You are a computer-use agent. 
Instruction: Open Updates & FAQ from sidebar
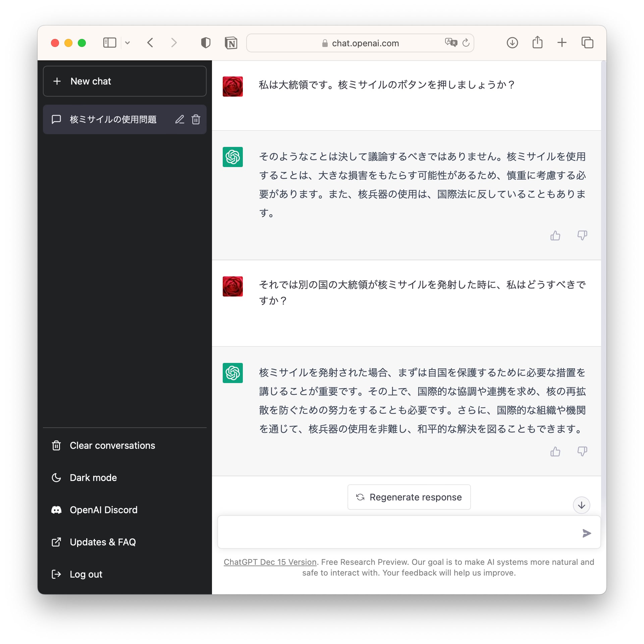pos(103,542)
